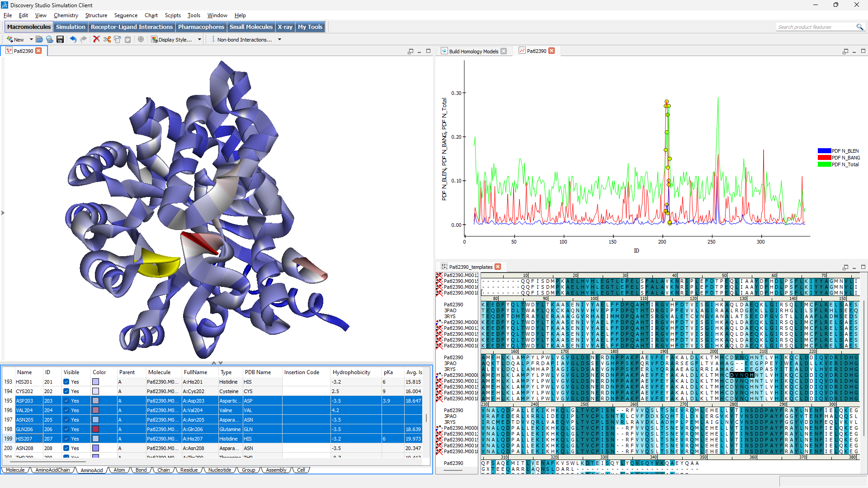Click the PDF N_Total legend entry
The width and height of the screenshot is (868, 488).
[839, 164]
